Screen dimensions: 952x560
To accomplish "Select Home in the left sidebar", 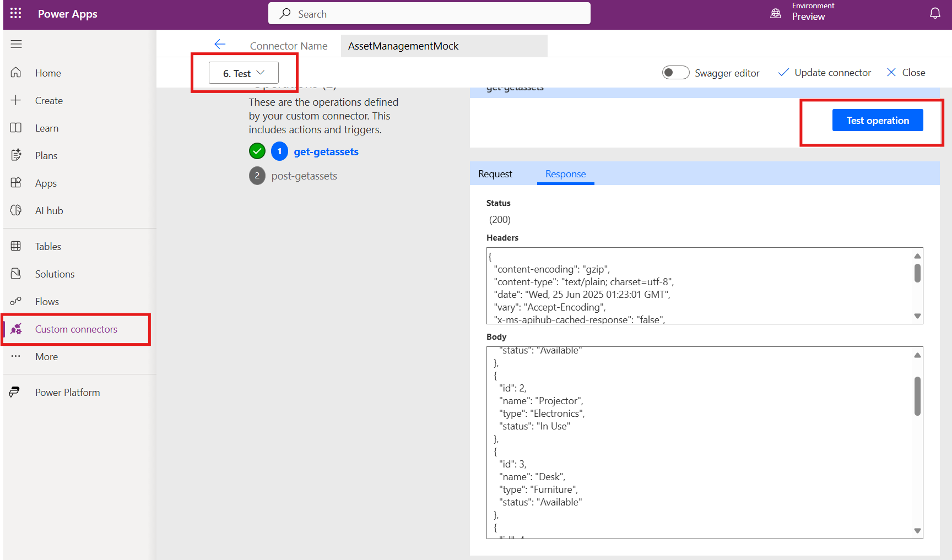I will (x=48, y=72).
